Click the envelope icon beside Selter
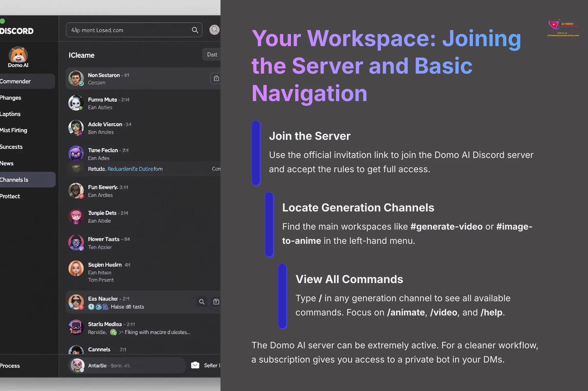 [195, 365]
